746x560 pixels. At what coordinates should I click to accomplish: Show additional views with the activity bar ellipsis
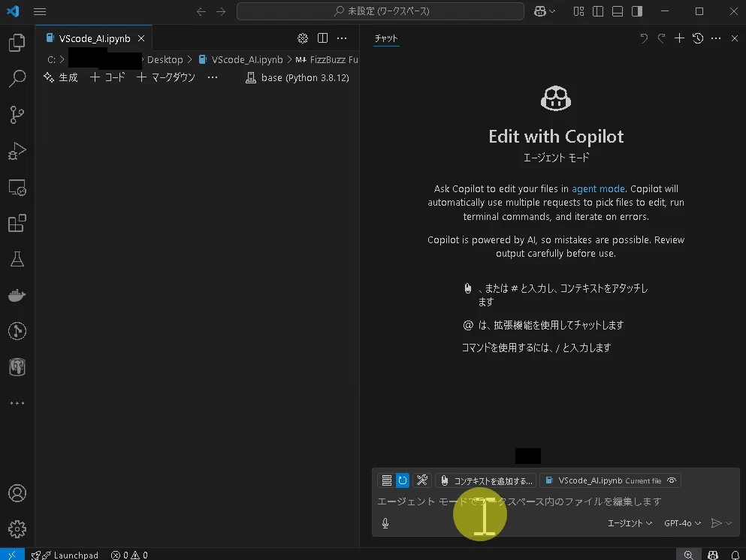17,403
